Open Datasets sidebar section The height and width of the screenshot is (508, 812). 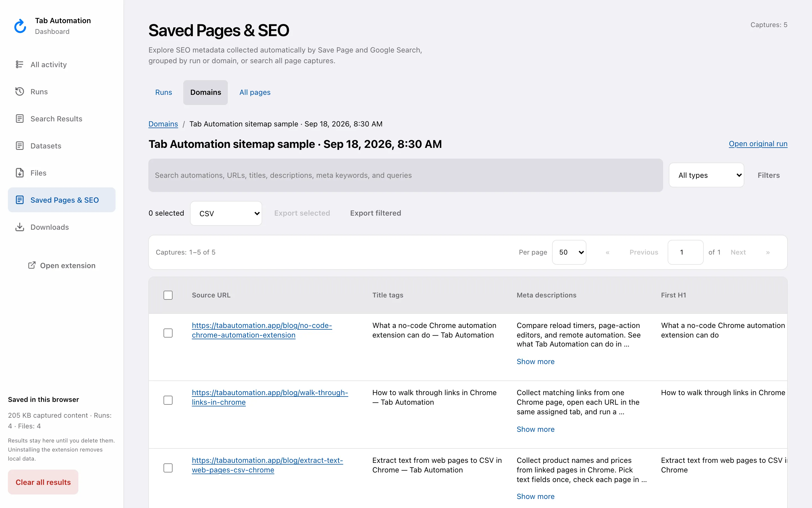pos(62,146)
